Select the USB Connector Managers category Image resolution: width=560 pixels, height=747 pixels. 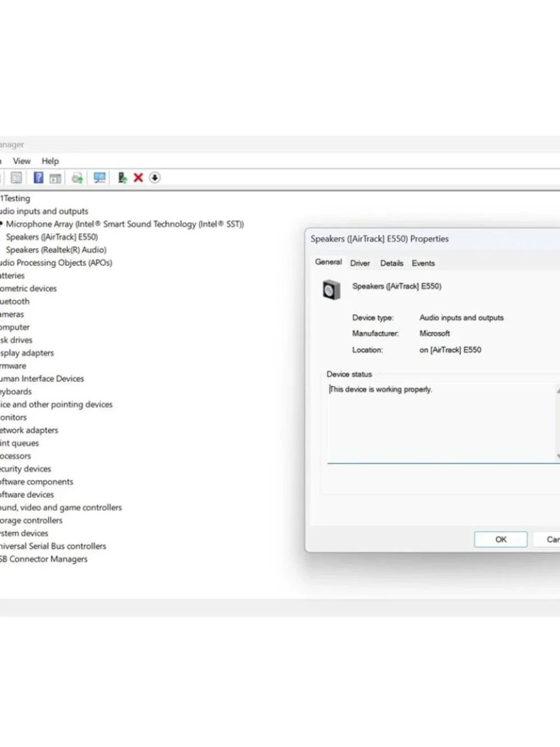point(44,559)
